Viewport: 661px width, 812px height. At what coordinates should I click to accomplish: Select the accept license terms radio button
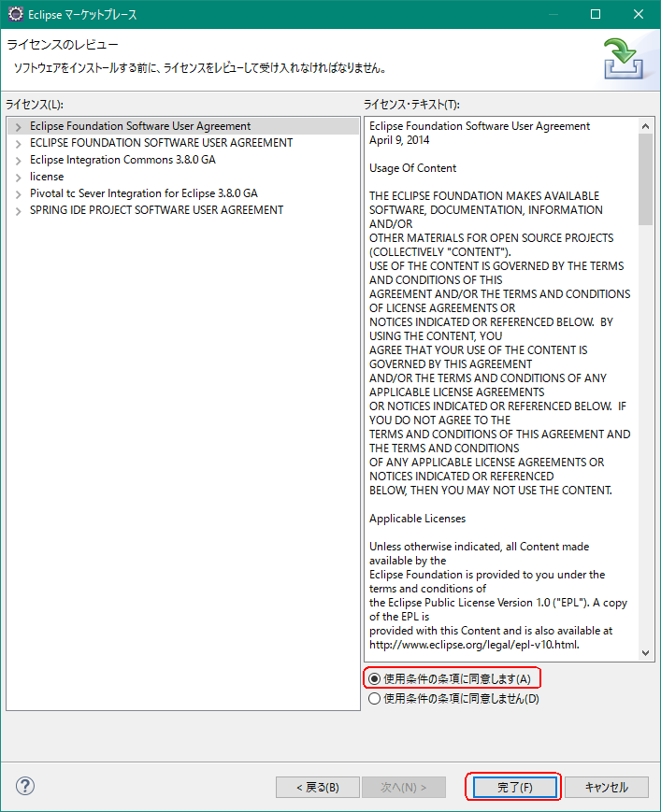point(374,678)
